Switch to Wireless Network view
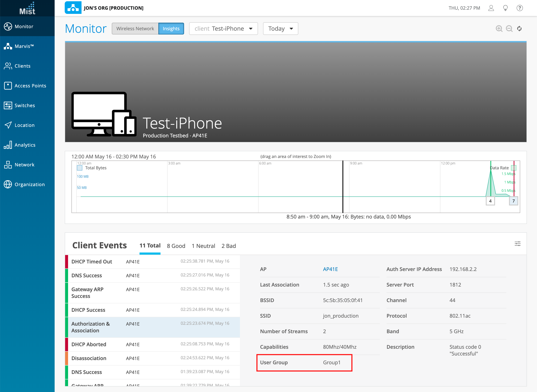The width and height of the screenshot is (537, 392). tap(135, 29)
